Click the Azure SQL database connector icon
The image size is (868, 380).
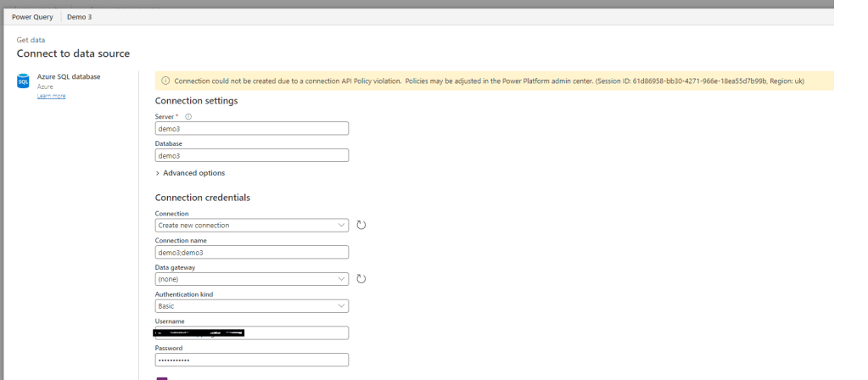23,82
